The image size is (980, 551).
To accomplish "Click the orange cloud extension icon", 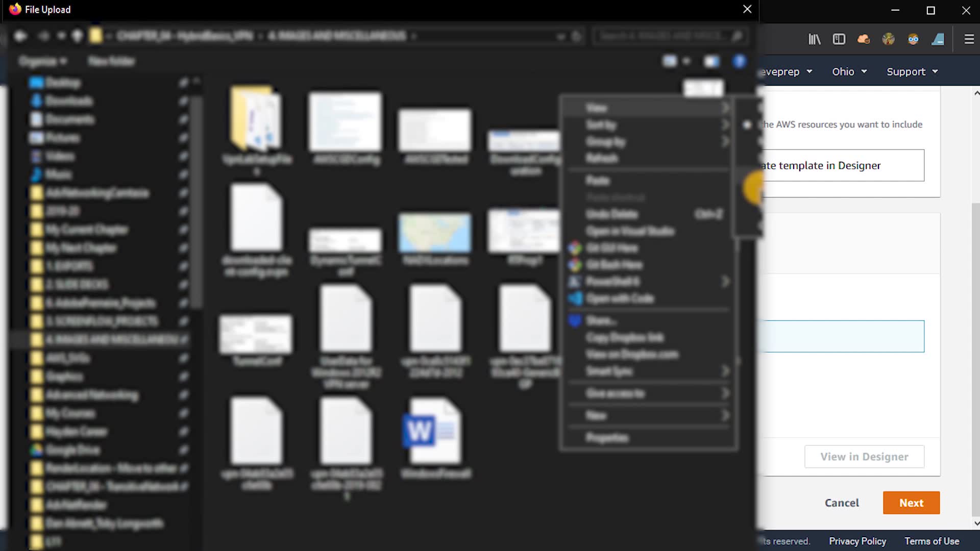I will [864, 39].
